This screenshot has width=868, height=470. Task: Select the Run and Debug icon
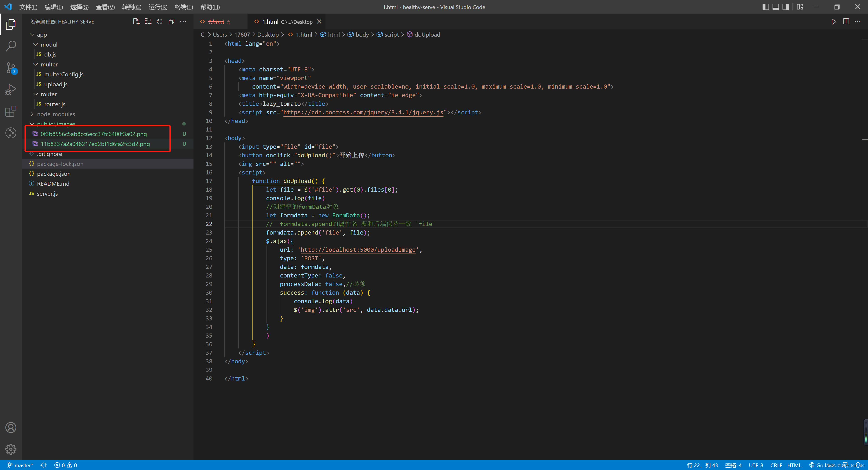11,89
